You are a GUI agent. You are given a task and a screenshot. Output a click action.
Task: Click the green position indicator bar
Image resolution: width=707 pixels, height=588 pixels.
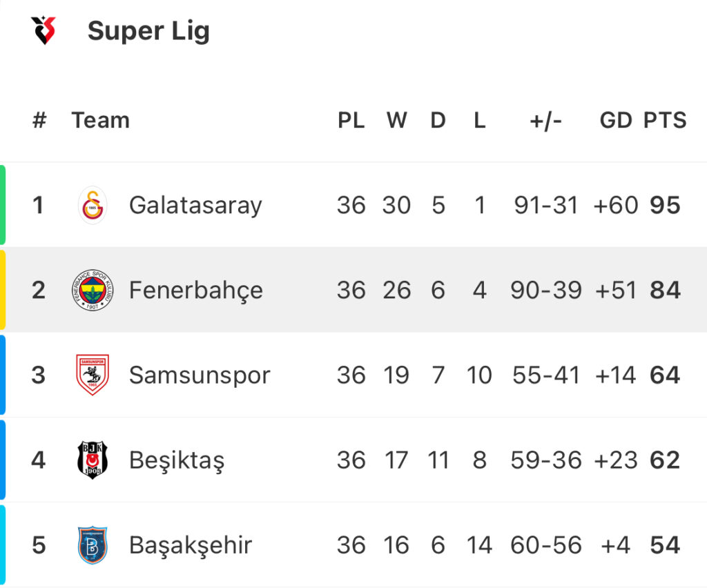tap(3, 205)
